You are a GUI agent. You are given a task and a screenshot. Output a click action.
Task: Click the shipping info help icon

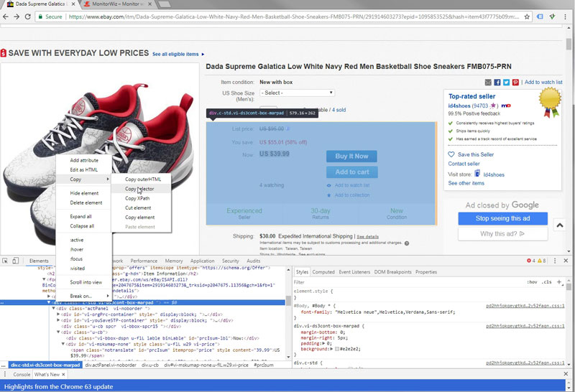(x=407, y=243)
